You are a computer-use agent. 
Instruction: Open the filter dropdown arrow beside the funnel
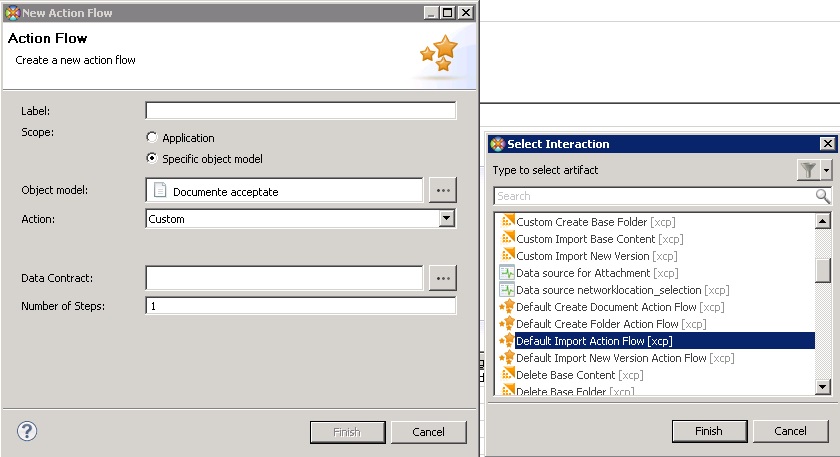point(826,170)
